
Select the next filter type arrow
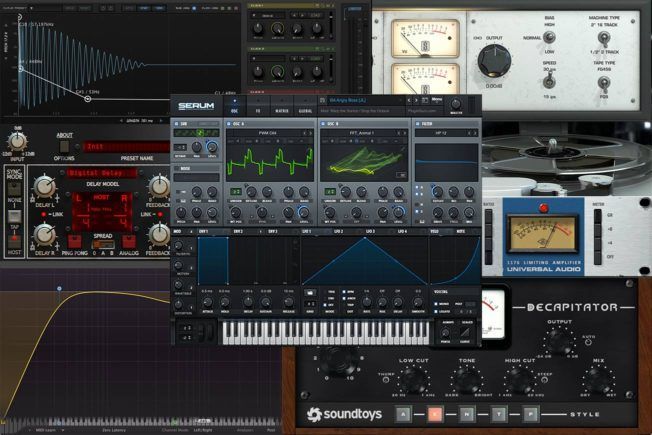point(476,133)
